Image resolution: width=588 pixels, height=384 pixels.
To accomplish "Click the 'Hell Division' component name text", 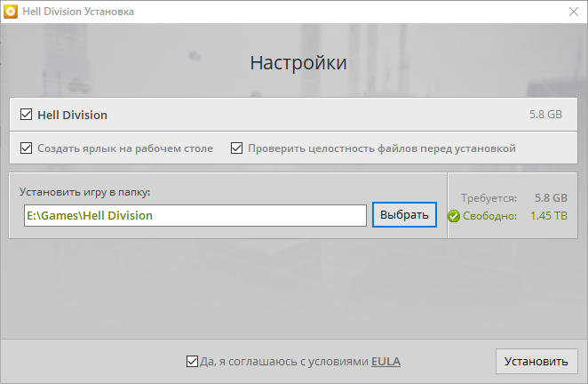I will [x=72, y=115].
